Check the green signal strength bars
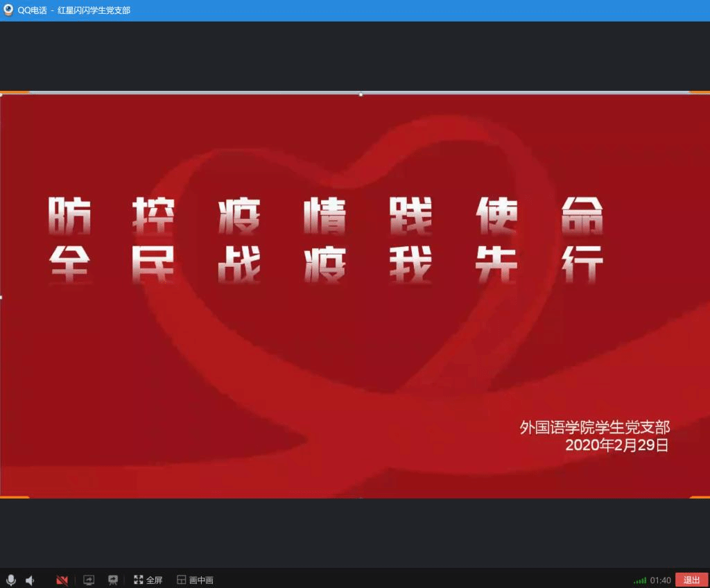The image size is (710, 588). pyautogui.click(x=639, y=580)
